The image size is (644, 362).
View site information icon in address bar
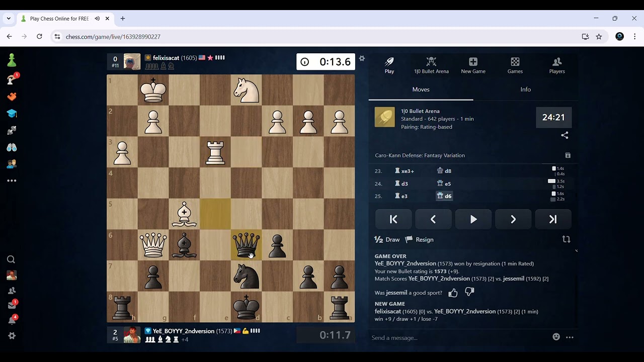(57, 37)
